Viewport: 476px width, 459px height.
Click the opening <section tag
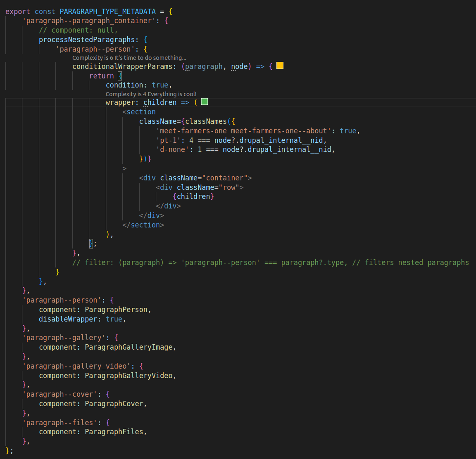139,112
